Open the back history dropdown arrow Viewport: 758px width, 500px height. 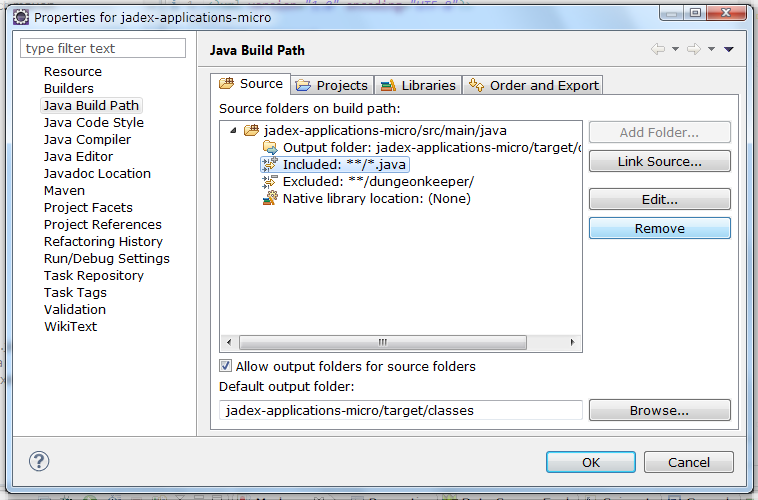point(675,49)
